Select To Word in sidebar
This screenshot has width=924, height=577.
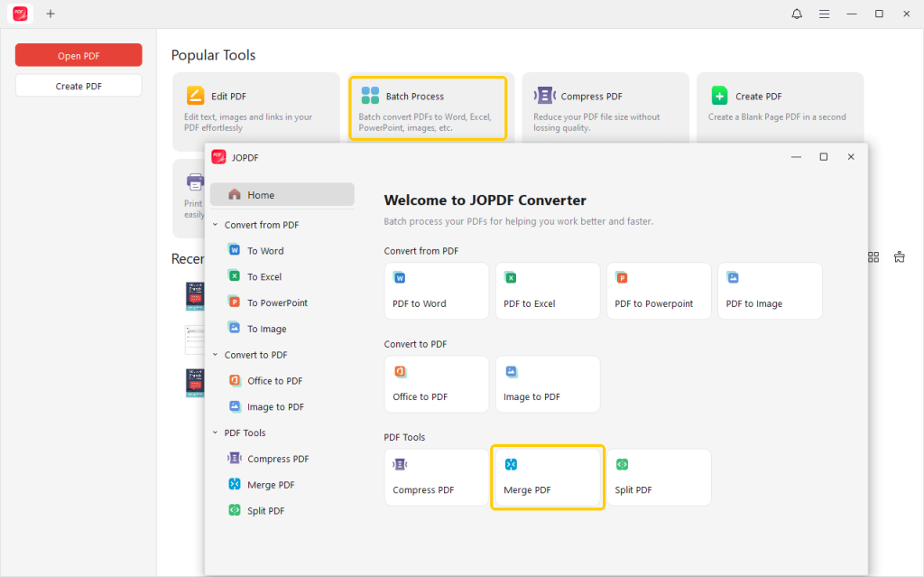click(x=265, y=251)
